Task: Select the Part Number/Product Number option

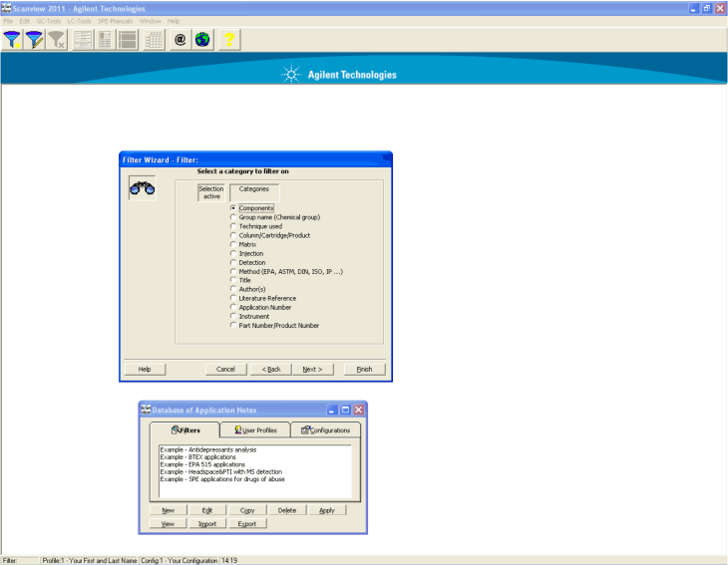Action: tap(233, 325)
